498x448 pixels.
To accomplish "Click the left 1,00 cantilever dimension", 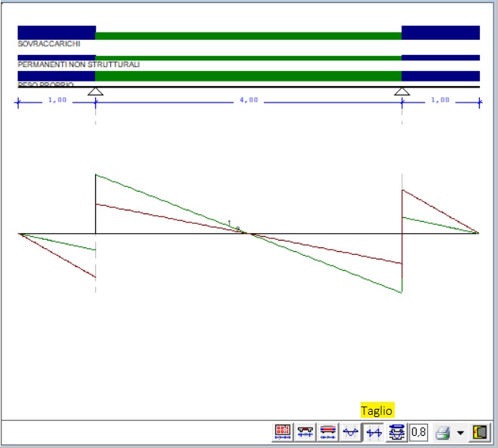I will tap(57, 100).
